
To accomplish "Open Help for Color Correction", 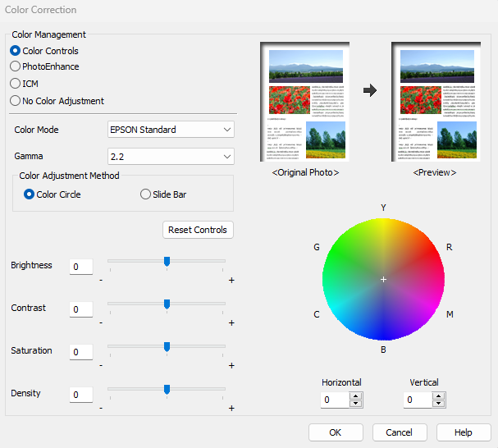I will pyautogui.click(x=464, y=432).
